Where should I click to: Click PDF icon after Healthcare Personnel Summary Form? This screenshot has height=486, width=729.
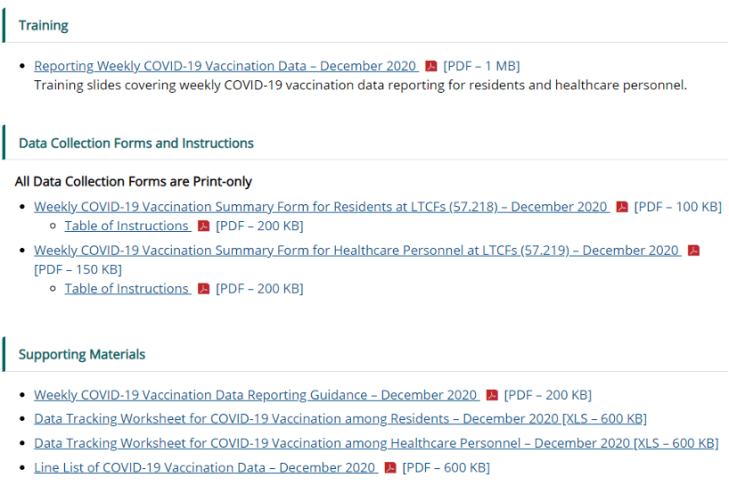click(x=694, y=250)
